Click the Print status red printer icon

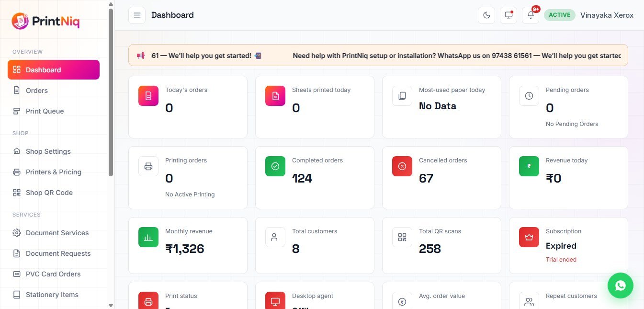coord(148,300)
